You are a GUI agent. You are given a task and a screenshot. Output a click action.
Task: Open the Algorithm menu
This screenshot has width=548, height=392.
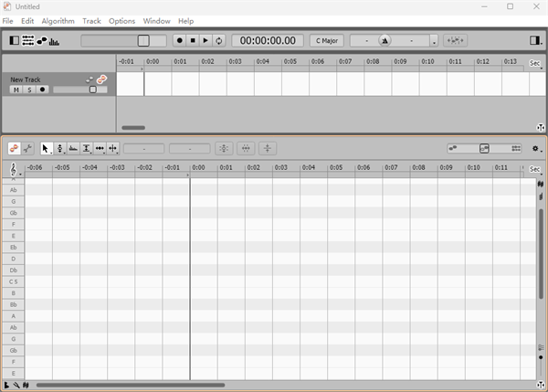coord(58,21)
